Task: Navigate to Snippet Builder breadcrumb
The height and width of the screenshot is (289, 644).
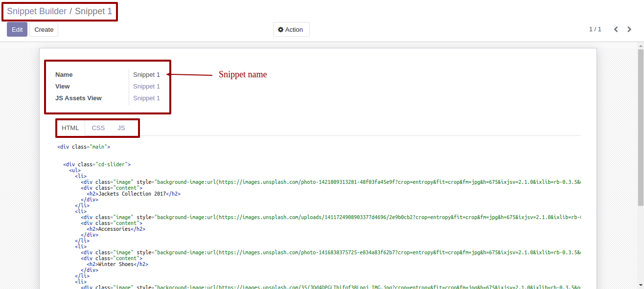Action: [37, 11]
